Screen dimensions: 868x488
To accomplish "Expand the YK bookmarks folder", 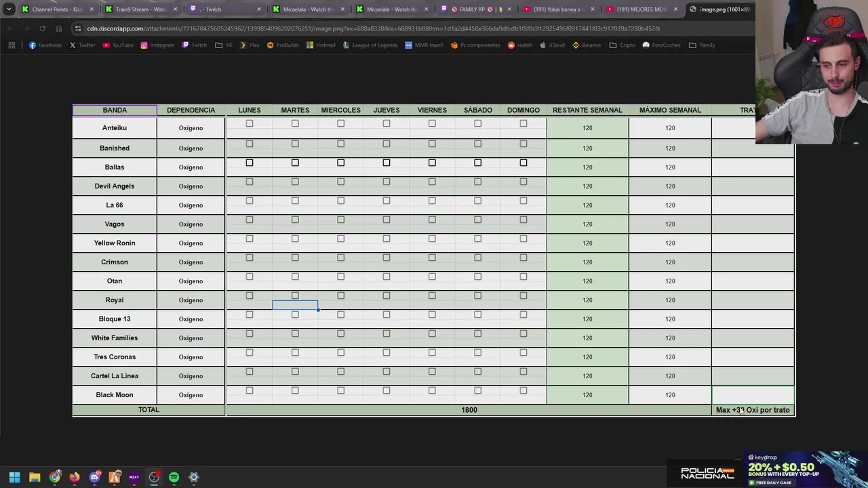I will pos(223,45).
